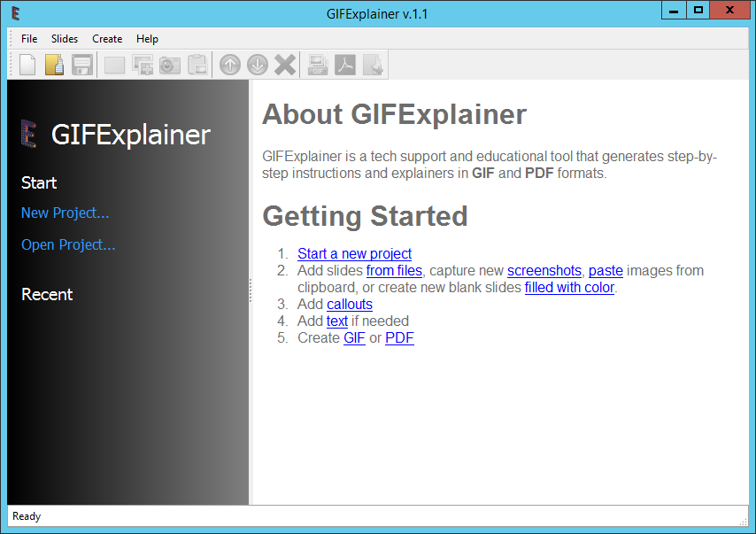The height and width of the screenshot is (534, 756).
Task: Click the create PDF toolbar icon
Action: point(345,65)
